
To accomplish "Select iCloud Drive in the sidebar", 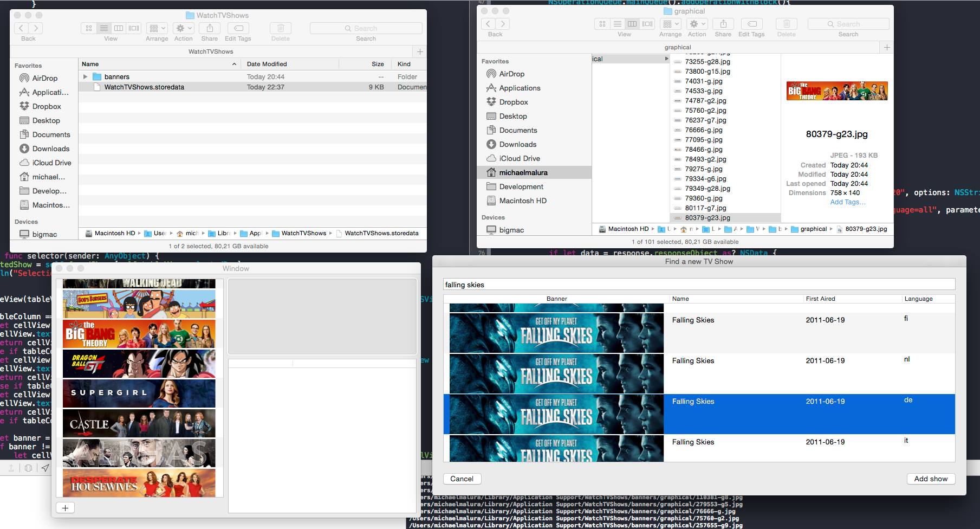I will tap(50, 163).
